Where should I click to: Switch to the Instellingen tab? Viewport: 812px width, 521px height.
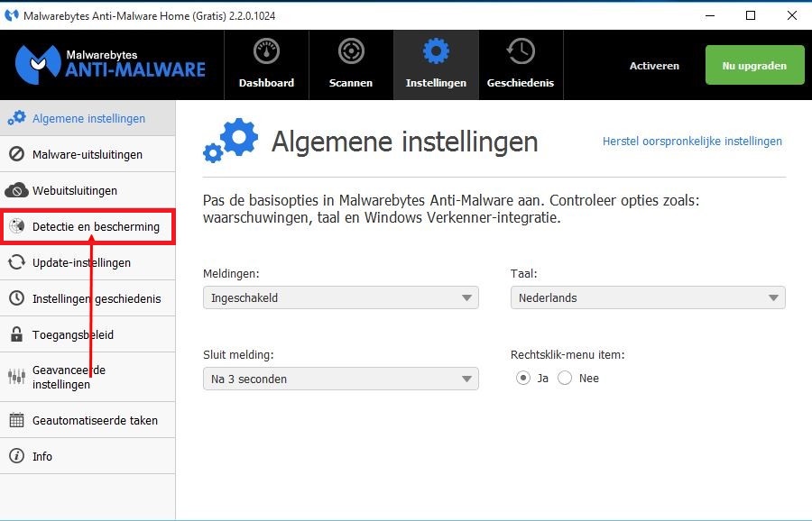(x=436, y=64)
